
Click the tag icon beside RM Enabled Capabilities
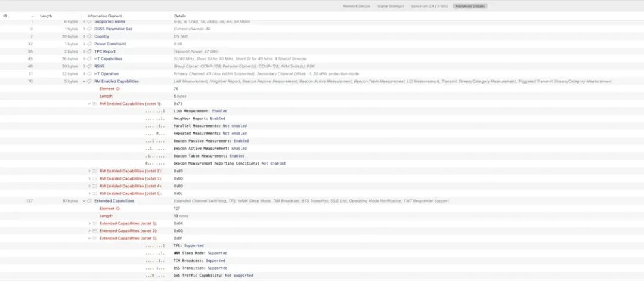(89, 81)
